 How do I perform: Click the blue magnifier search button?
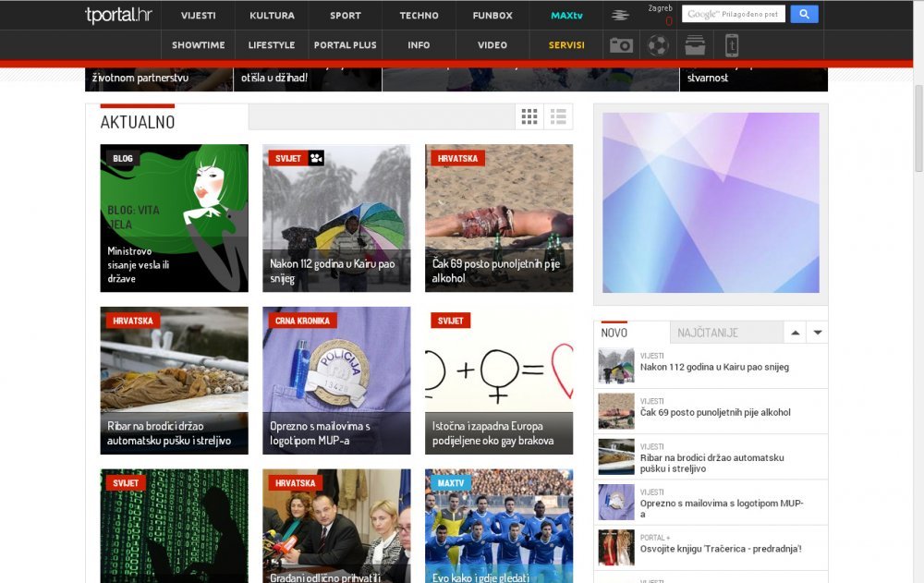pyautogui.click(x=805, y=14)
